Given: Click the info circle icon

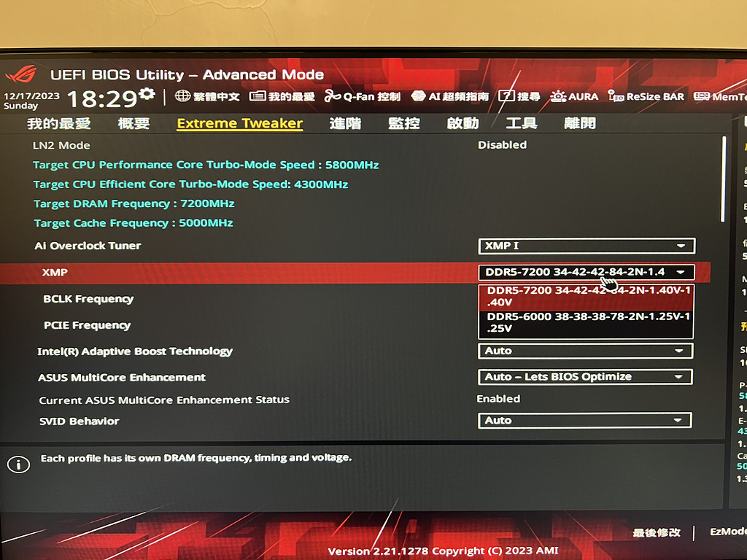Looking at the screenshot, I should click(x=18, y=464).
